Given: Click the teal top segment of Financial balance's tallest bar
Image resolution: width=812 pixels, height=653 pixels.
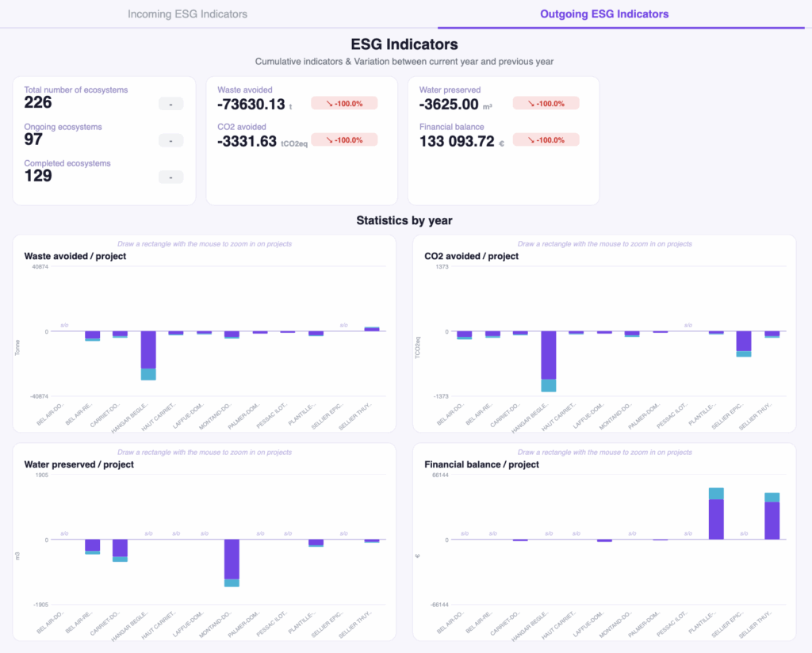Looking at the screenshot, I should (x=716, y=493).
